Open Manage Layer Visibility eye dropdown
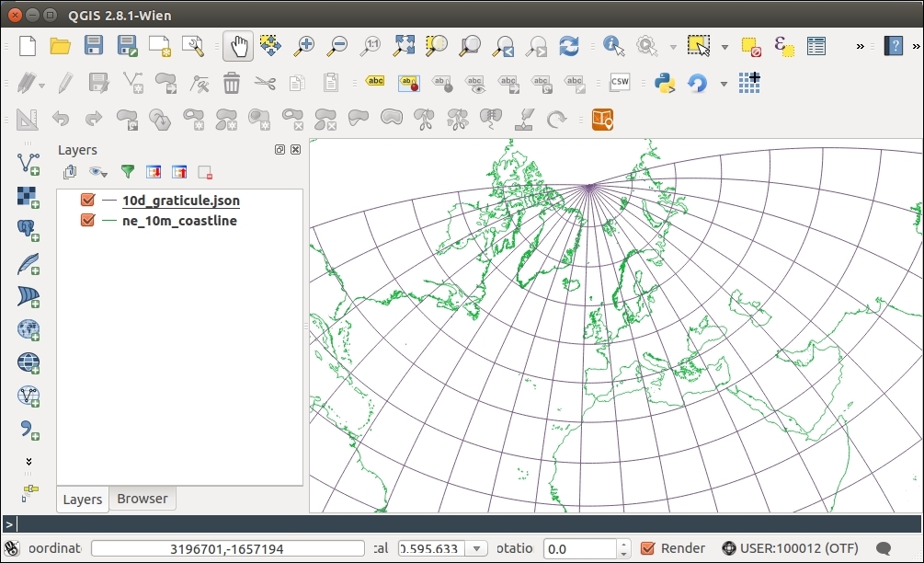Viewport: 924px width, 563px height. click(98, 172)
